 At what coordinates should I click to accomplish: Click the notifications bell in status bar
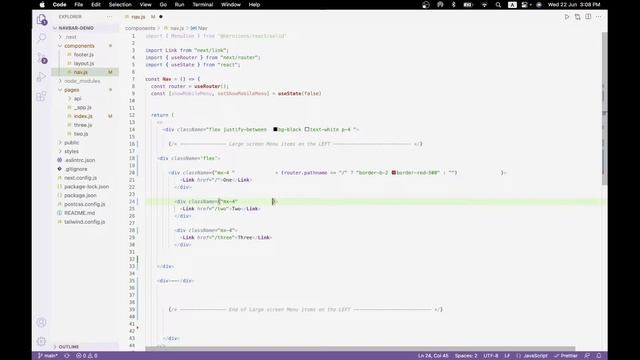pyautogui.click(x=599, y=356)
